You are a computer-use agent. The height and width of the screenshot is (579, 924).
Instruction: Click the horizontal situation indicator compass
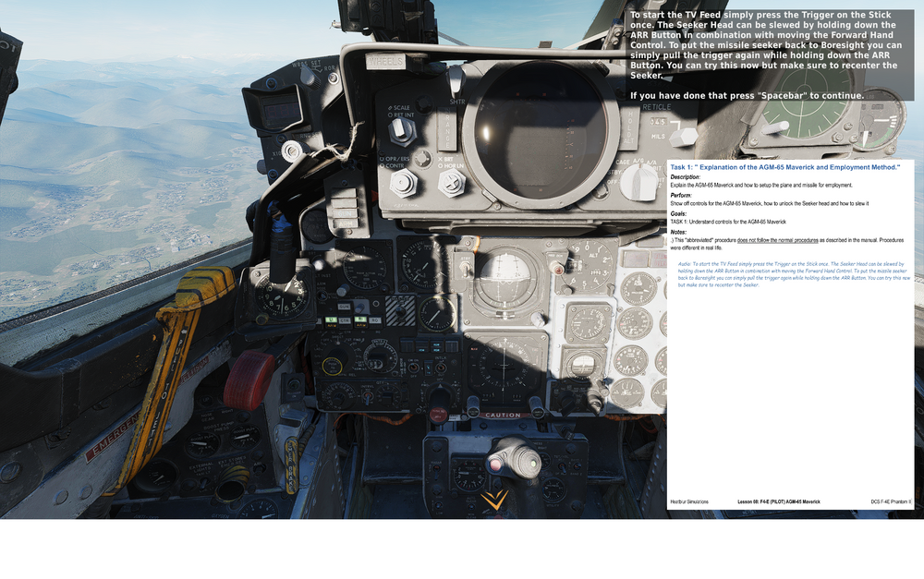point(505,368)
